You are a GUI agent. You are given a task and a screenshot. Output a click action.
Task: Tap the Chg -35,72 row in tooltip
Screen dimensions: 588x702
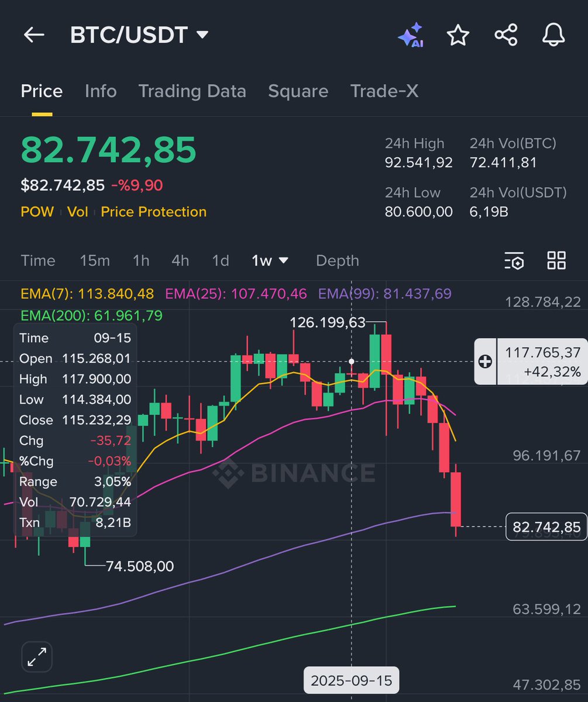click(75, 441)
